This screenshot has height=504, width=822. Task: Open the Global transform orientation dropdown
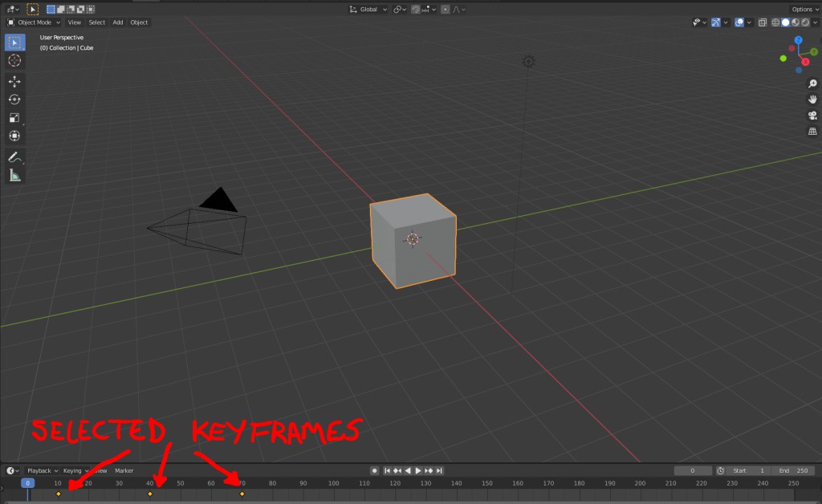click(x=369, y=10)
